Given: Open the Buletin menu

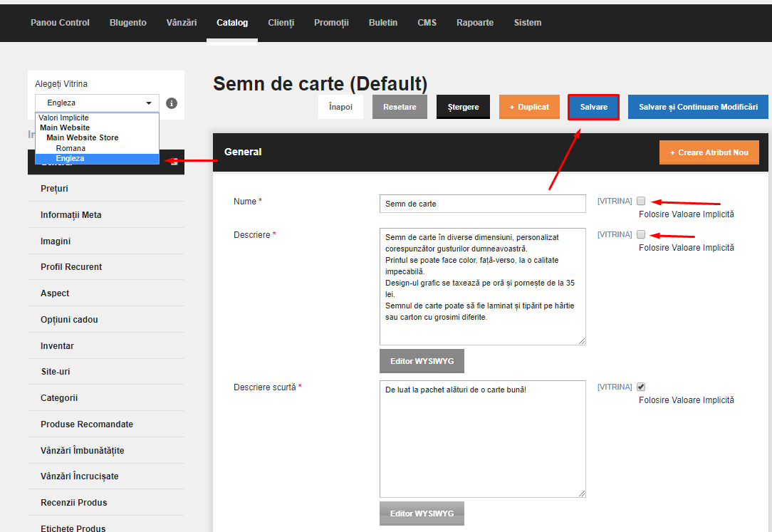Looking at the screenshot, I should click(x=383, y=23).
